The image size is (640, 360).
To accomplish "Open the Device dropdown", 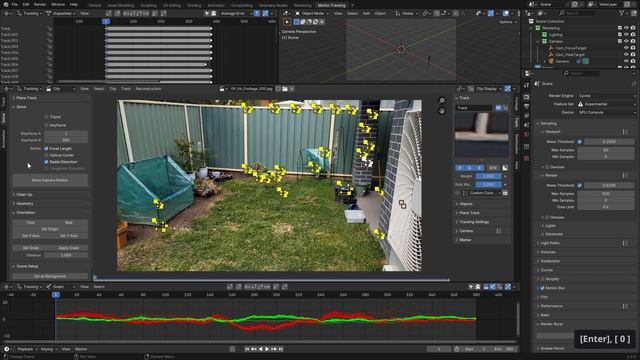I will pos(606,112).
